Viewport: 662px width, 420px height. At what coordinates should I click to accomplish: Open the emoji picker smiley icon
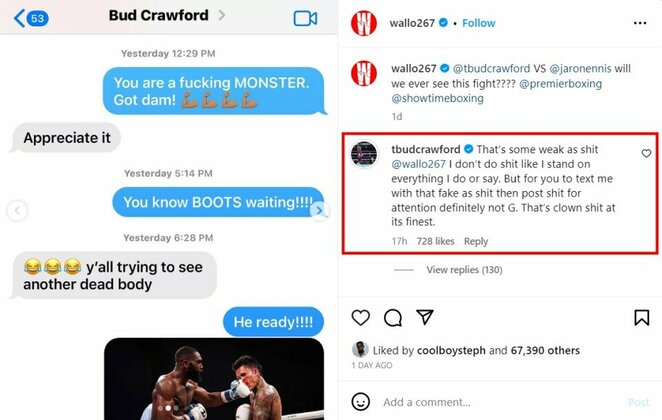(361, 402)
